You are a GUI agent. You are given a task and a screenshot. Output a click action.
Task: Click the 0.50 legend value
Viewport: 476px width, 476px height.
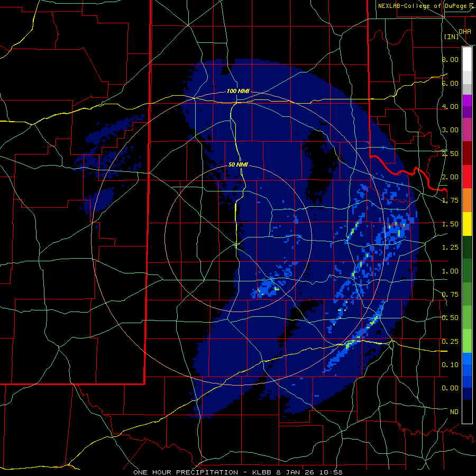click(x=450, y=318)
